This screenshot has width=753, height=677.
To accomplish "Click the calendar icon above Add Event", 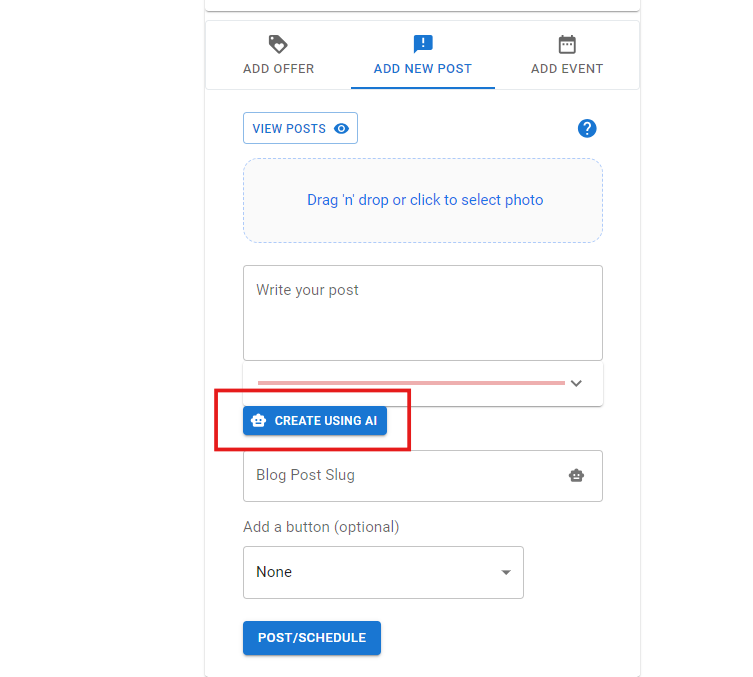I will click(x=567, y=44).
